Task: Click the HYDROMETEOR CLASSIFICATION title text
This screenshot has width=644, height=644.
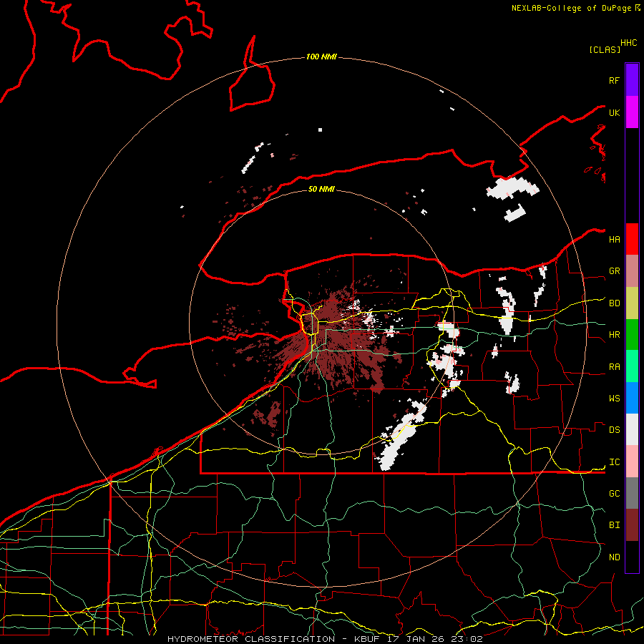Action: [x=251, y=639]
